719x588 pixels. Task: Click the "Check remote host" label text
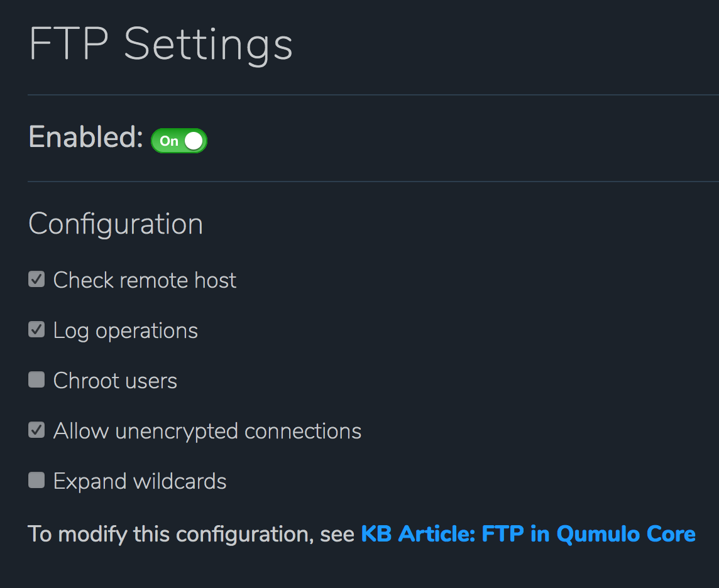point(145,280)
